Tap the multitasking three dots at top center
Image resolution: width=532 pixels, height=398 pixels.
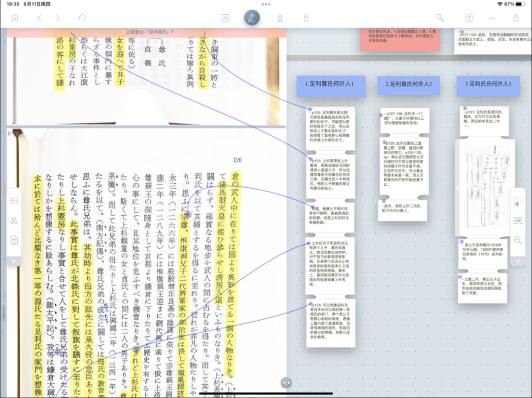266,4
